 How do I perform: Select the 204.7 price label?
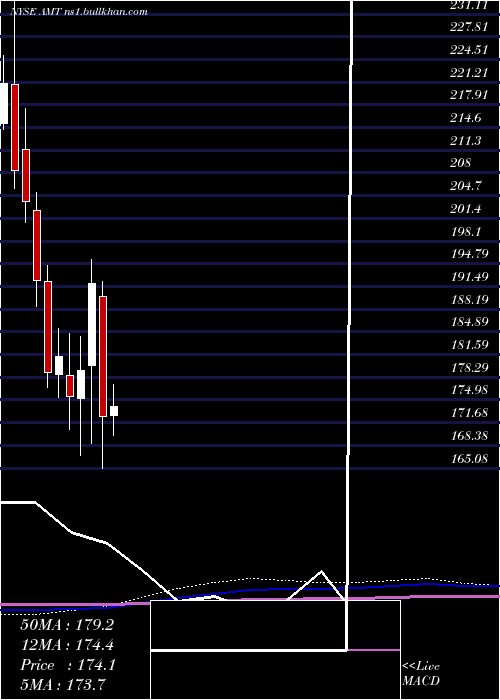[466, 186]
